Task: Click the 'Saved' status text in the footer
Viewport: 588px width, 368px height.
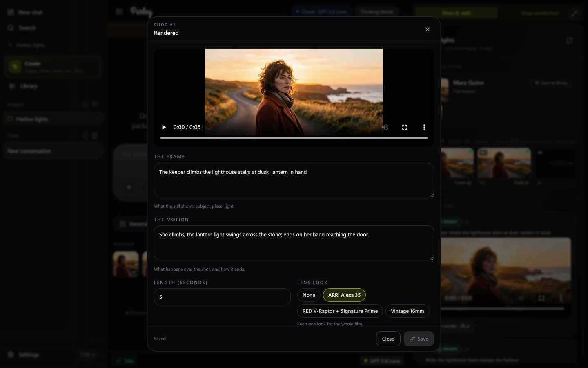Action: pos(160,339)
